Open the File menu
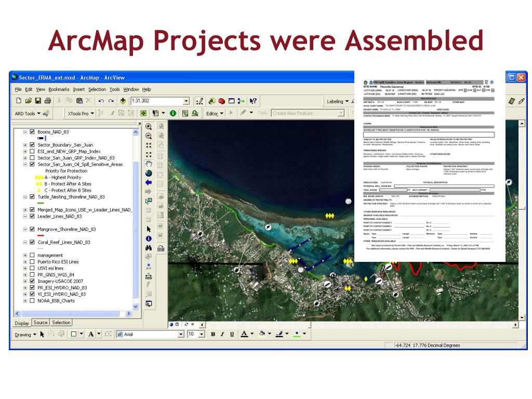 (18, 89)
